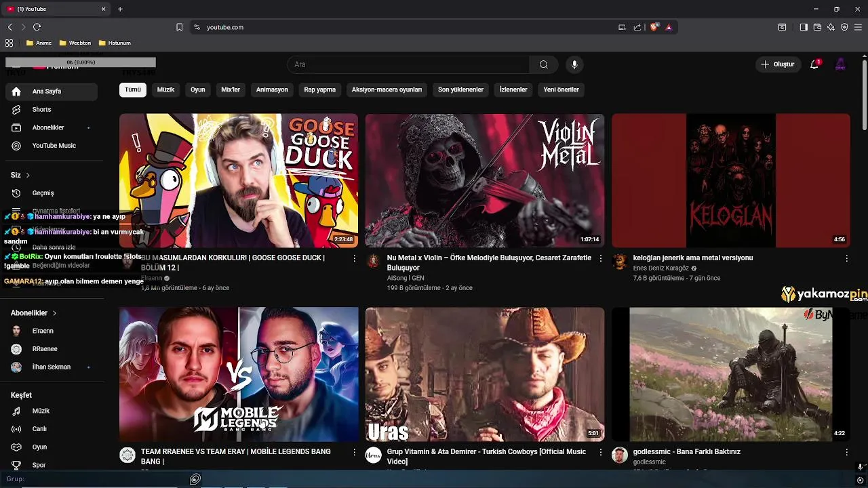Select the İzlenenler filter chip

click(x=513, y=89)
